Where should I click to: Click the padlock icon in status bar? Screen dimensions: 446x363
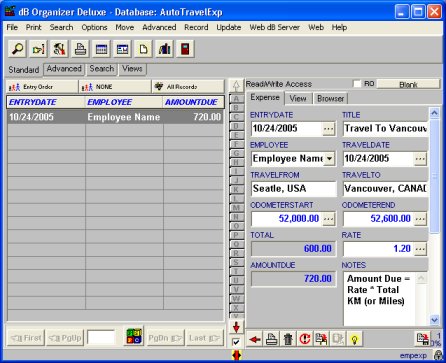click(438, 356)
